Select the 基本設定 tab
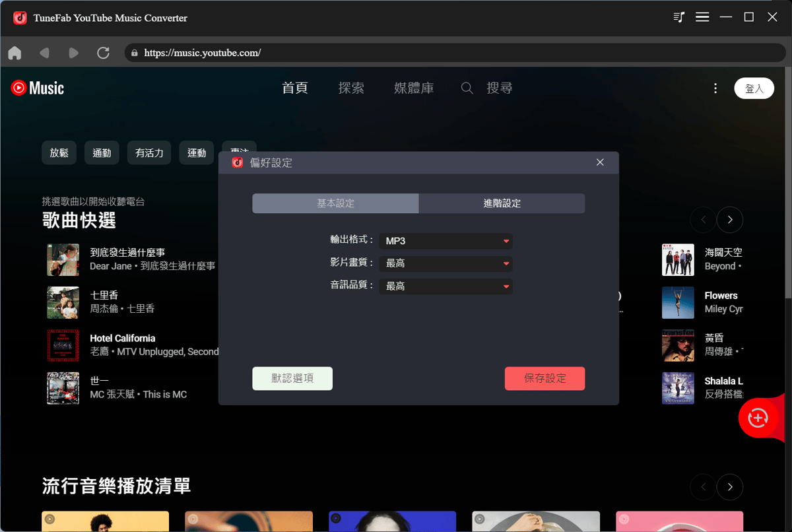 pos(335,203)
